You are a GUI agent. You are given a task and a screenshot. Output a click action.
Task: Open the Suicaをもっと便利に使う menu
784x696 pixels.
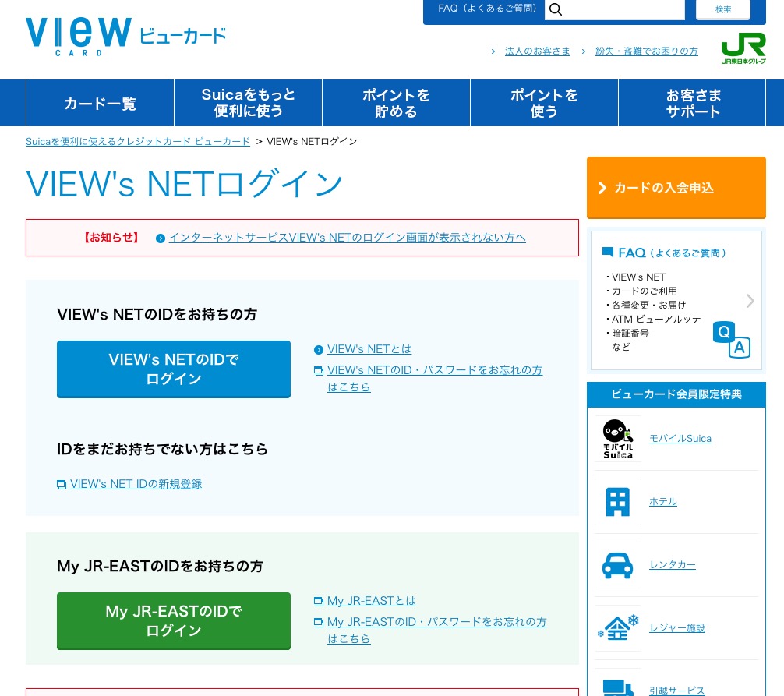pyautogui.click(x=248, y=103)
